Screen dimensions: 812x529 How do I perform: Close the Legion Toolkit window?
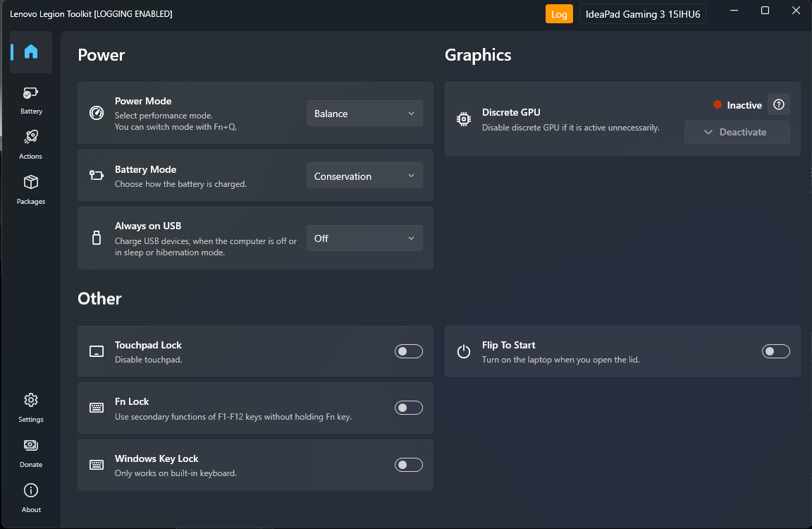coord(796,11)
